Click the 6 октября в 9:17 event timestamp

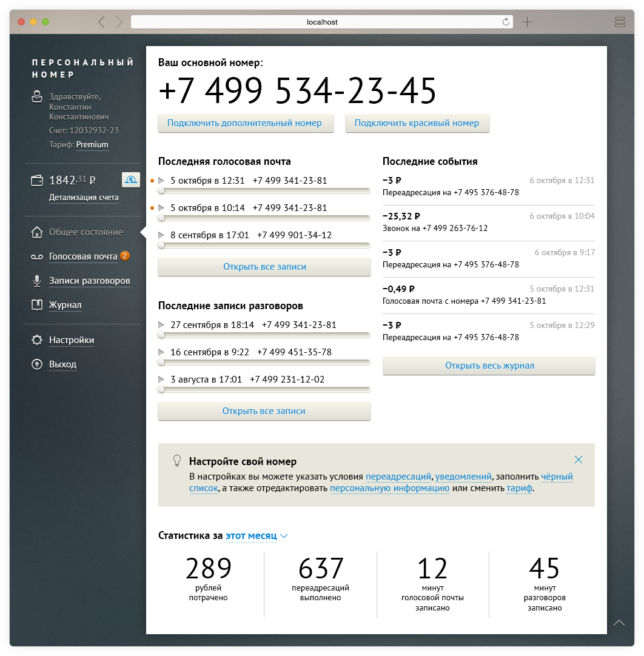(565, 253)
